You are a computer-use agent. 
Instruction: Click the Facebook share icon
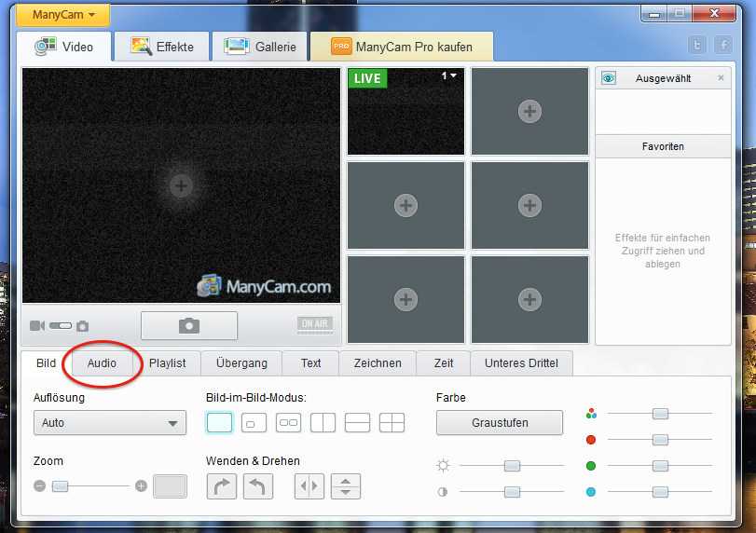(723, 46)
